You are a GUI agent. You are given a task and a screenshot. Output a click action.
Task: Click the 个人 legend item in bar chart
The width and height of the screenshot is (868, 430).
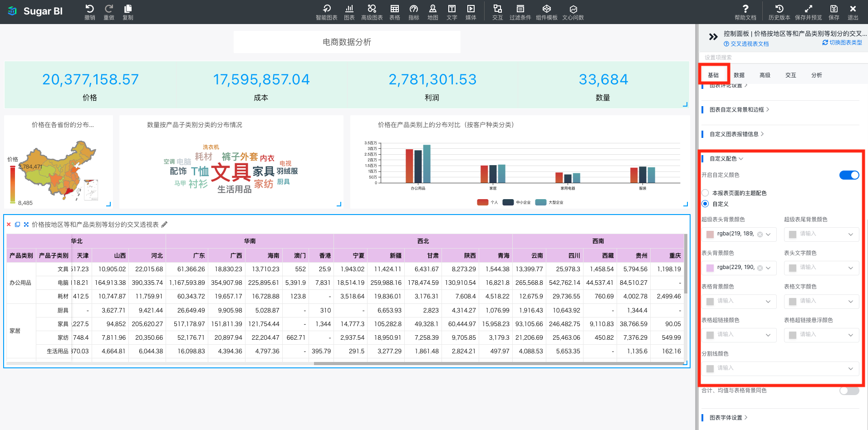click(x=488, y=202)
